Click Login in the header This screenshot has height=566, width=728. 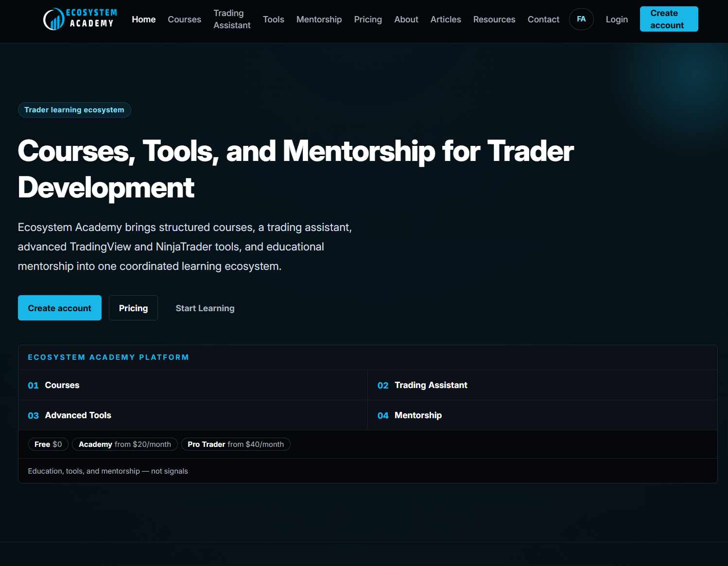(x=617, y=19)
